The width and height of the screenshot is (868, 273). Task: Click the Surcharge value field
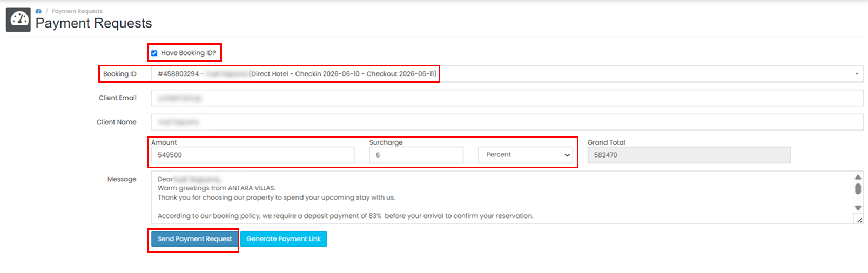point(416,155)
